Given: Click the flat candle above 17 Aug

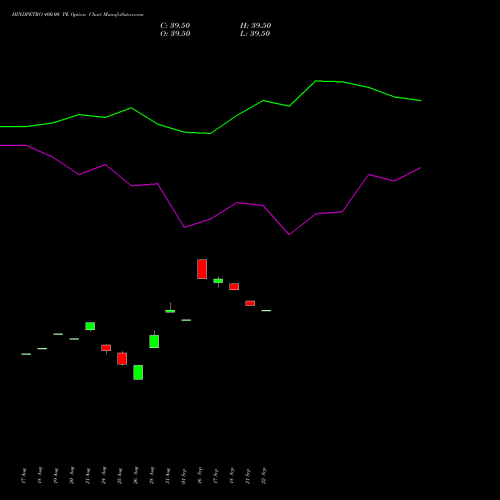Looking at the screenshot, I should click(x=26, y=354).
